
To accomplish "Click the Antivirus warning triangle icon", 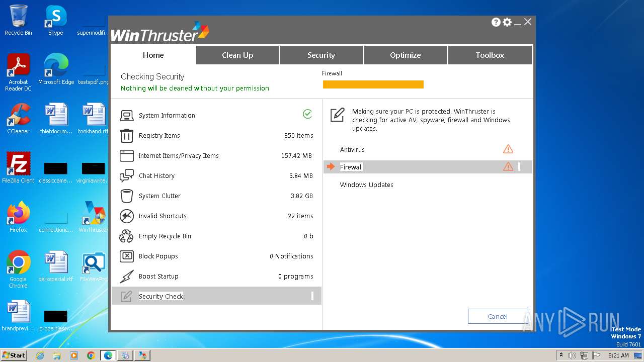I will (x=508, y=149).
